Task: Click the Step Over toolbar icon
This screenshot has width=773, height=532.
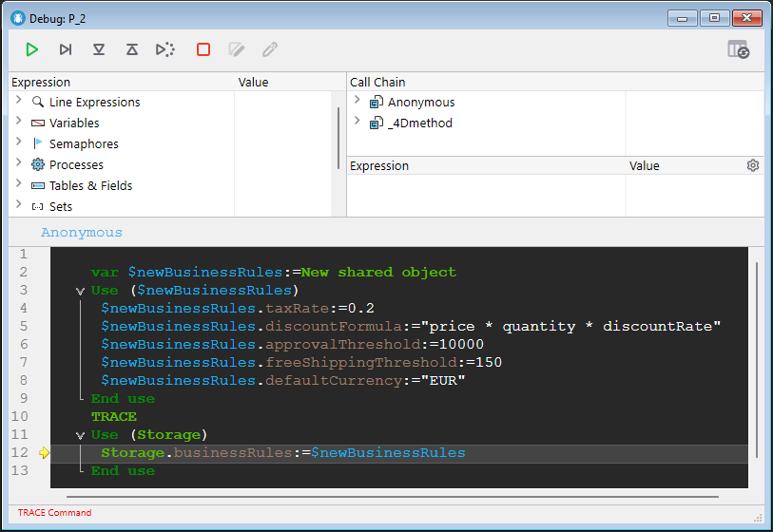Action: 66,49
